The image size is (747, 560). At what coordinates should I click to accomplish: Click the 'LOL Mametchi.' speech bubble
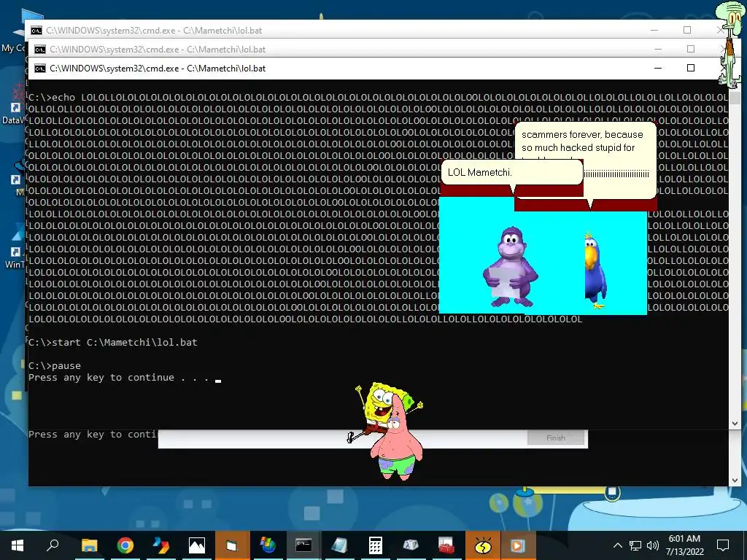[x=512, y=172]
